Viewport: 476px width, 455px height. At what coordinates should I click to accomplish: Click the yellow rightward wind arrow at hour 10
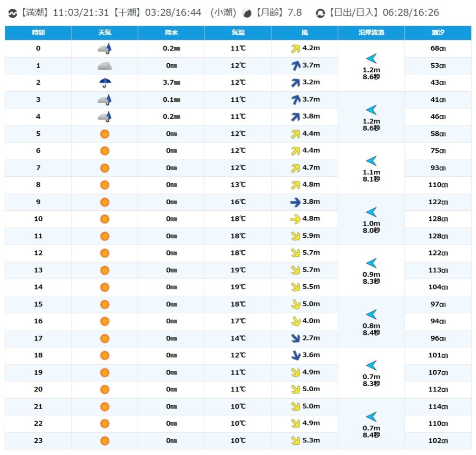[x=295, y=219]
